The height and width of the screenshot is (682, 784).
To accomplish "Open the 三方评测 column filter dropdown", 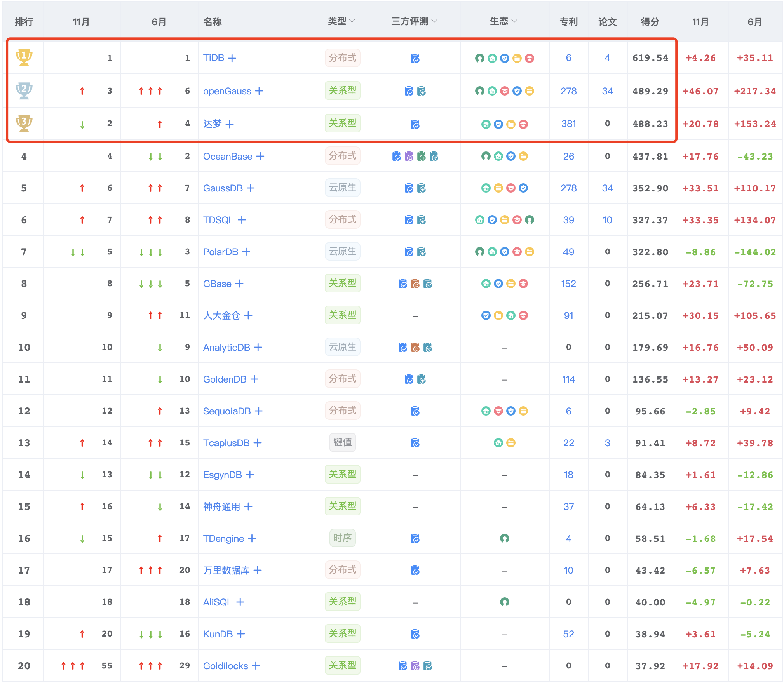I will point(434,21).
